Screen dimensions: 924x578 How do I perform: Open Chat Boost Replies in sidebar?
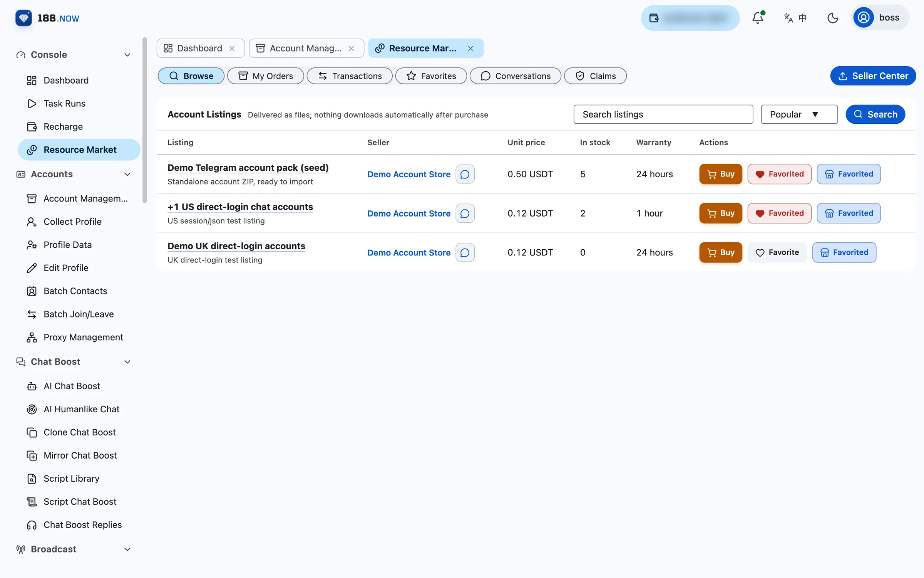pos(79,525)
